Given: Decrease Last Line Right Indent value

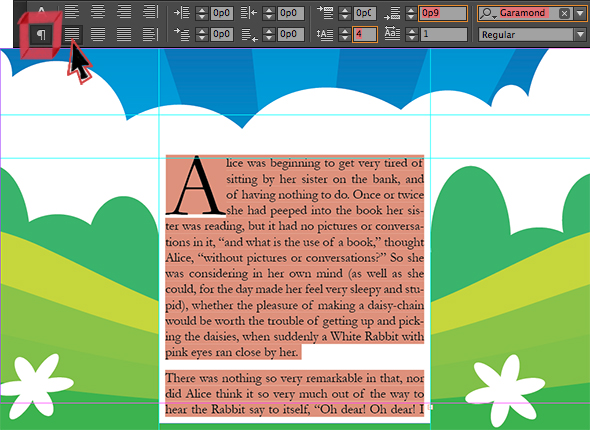Looking at the screenshot, I should click(x=269, y=38).
